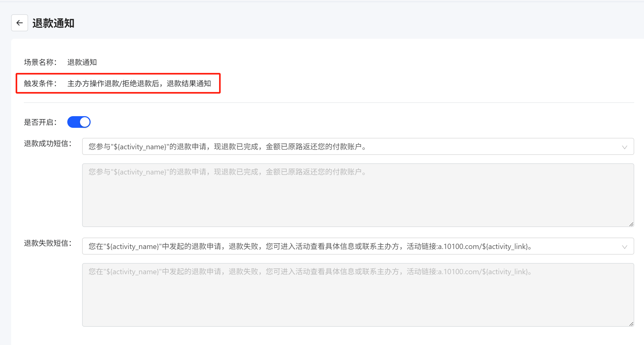This screenshot has width=644, height=345.
Task: Click the 退款通知 page title
Action: pos(54,23)
